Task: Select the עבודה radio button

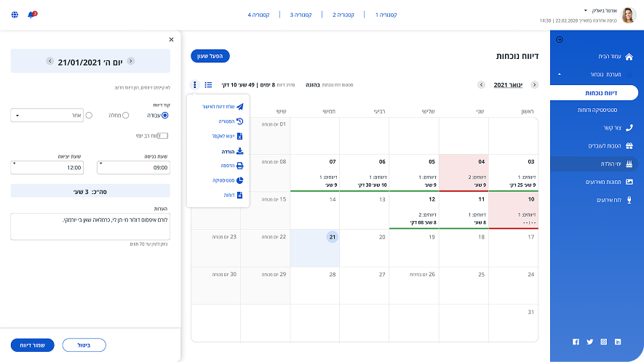Action: (165, 115)
